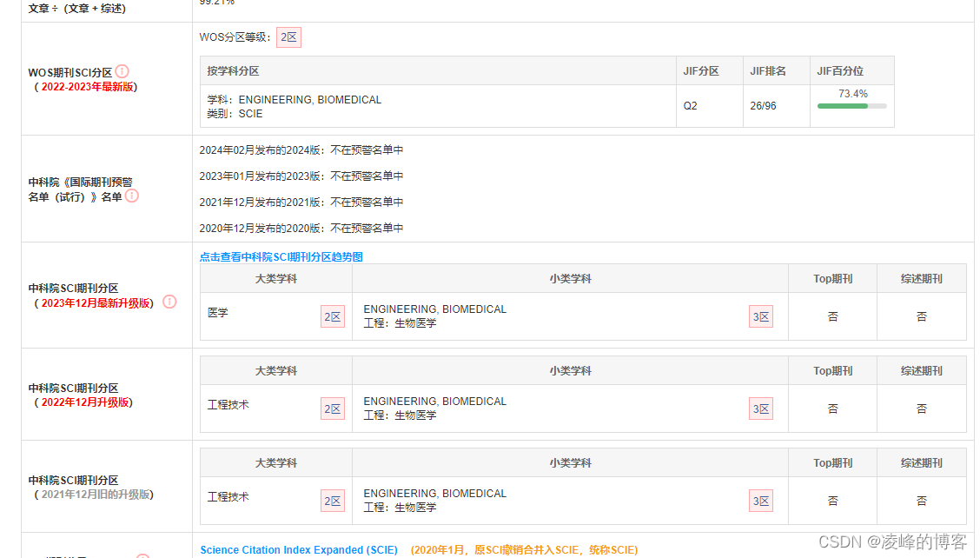The height and width of the screenshot is (558, 980).
Task: Click 2020年12月发布的2020版 warning list entry
Action: pos(301,229)
